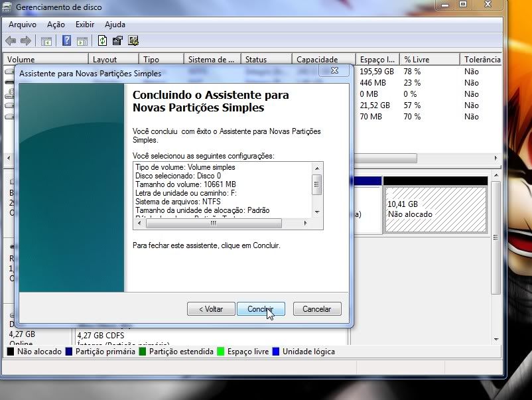Screen dimensions: 532x400
Task: Click the Back arrow toolbar icon
Action: (12, 41)
